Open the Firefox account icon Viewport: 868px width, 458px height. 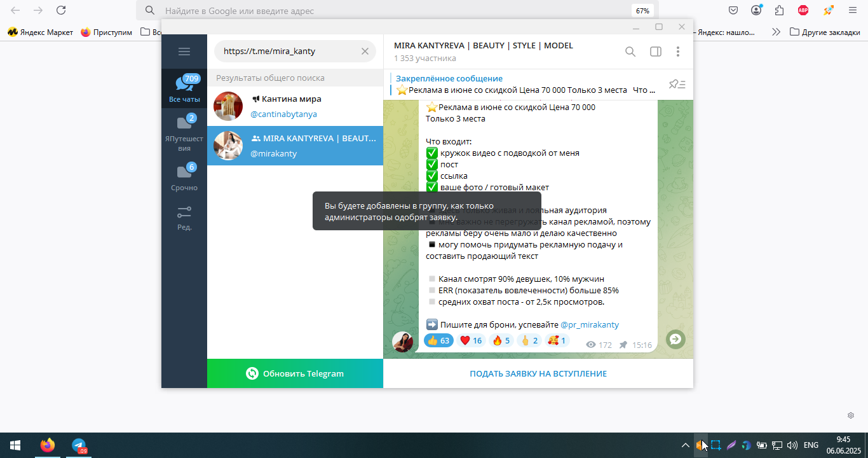756,10
